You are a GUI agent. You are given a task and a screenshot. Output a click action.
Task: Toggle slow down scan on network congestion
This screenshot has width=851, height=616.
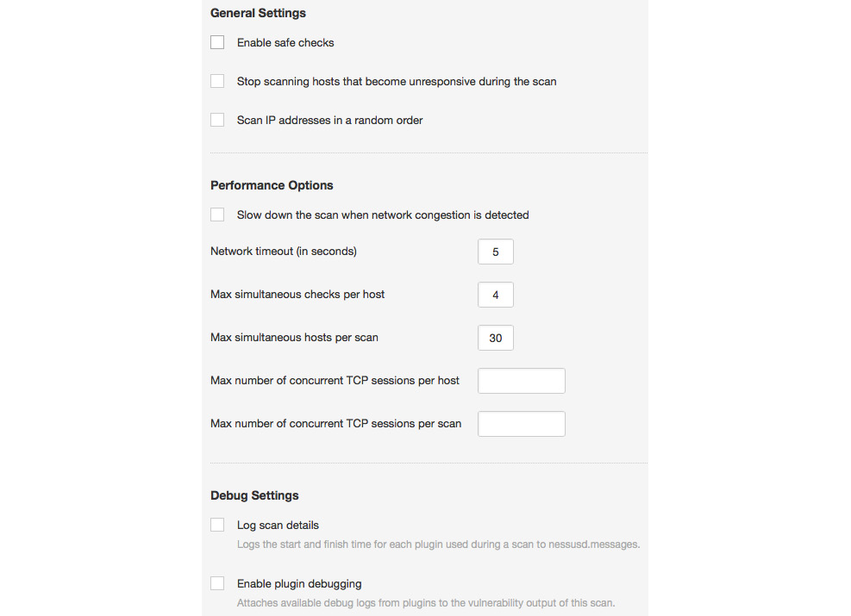coord(217,215)
